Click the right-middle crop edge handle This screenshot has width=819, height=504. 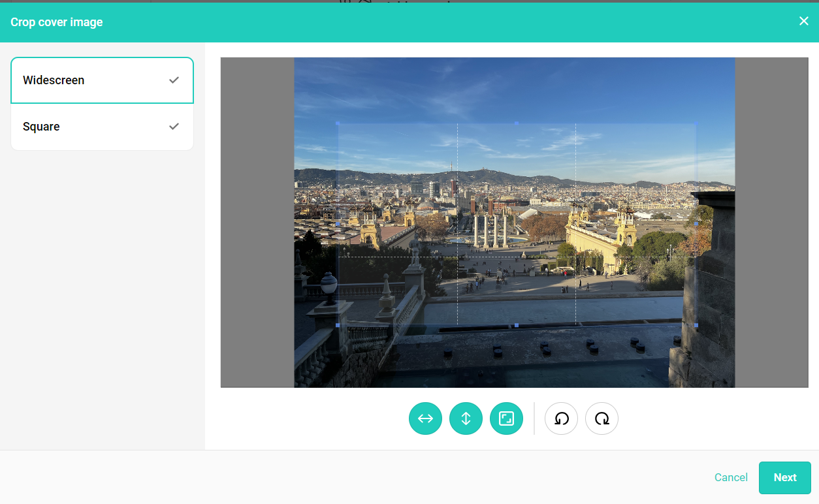[696, 224]
